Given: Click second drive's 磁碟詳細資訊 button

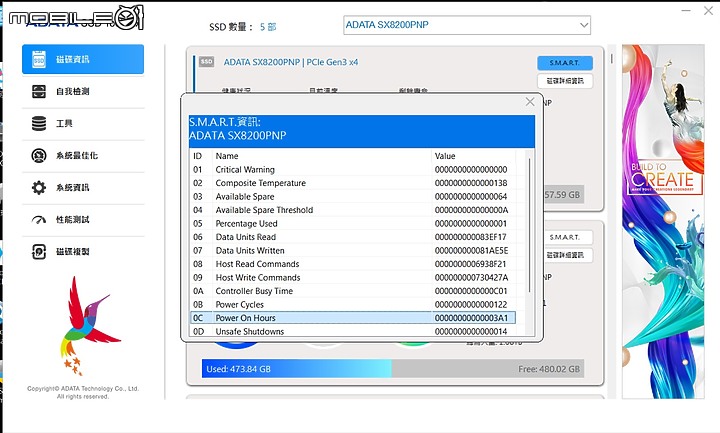Looking at the screenshot, I should click(567, 255).
